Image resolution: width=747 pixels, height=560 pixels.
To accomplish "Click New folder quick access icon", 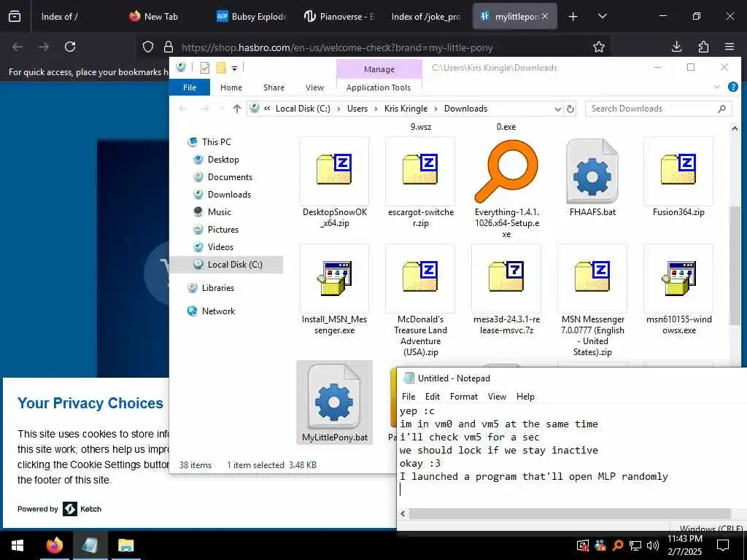I will tap(221, 68).
